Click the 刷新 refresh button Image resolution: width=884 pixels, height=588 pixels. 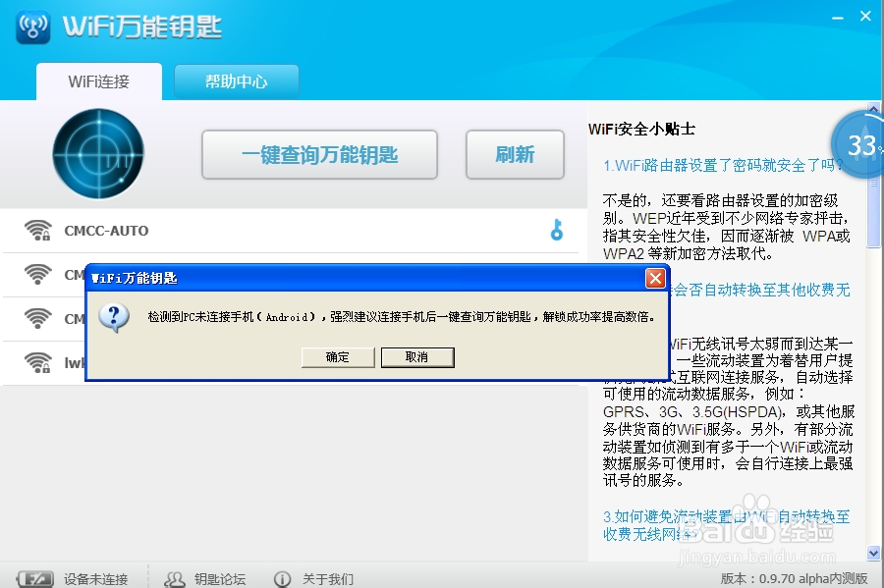[515, 154]
